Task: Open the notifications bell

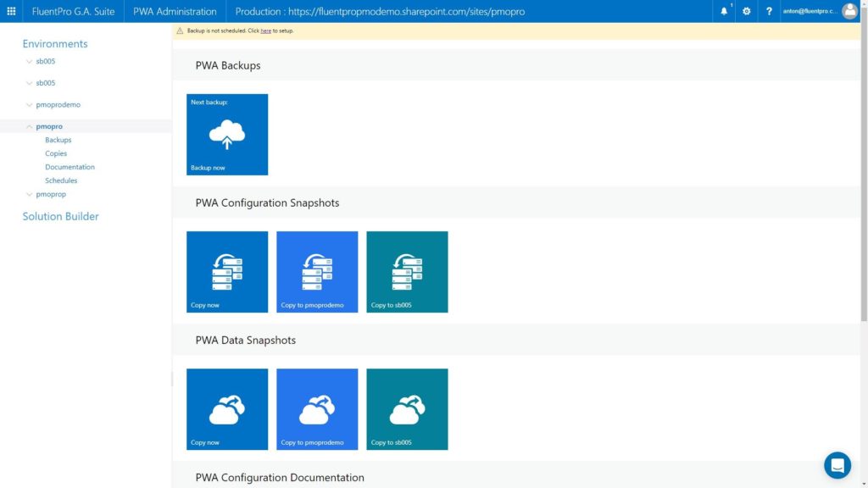Action: pyautogui.click(x=723, y=11)
